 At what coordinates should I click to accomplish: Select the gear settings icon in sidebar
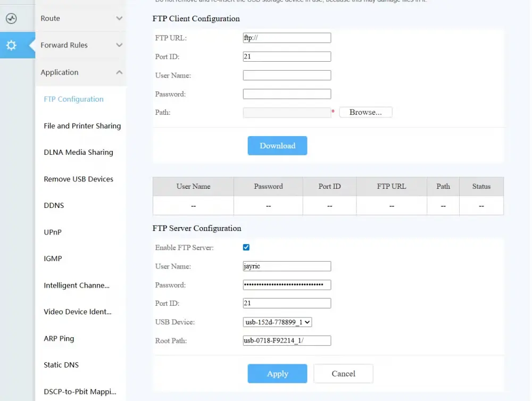pyautogui.click(x=11, y=45)
